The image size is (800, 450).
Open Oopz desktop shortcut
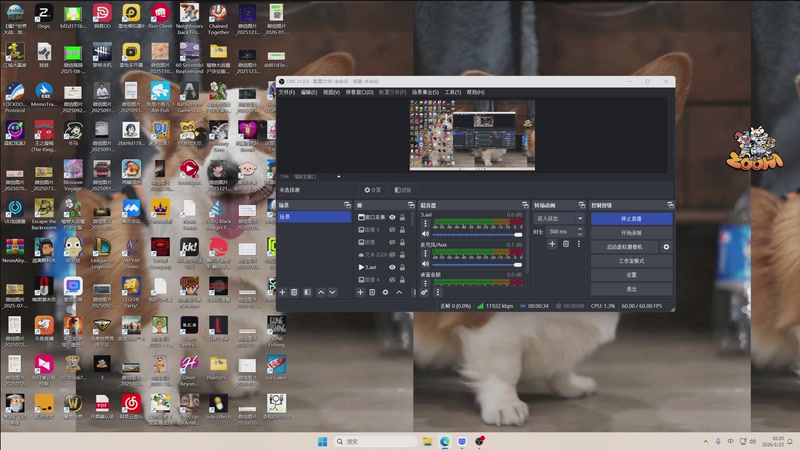[44, 16]
